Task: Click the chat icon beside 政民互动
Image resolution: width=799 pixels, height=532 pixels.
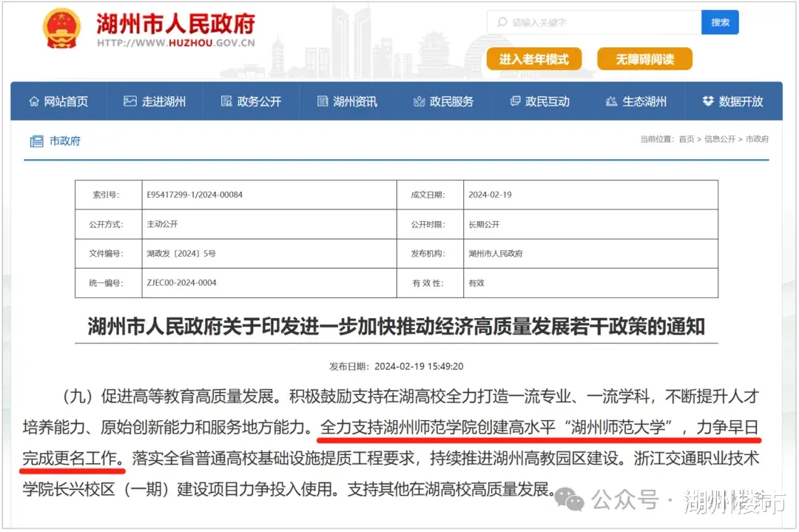Action: 515,101
